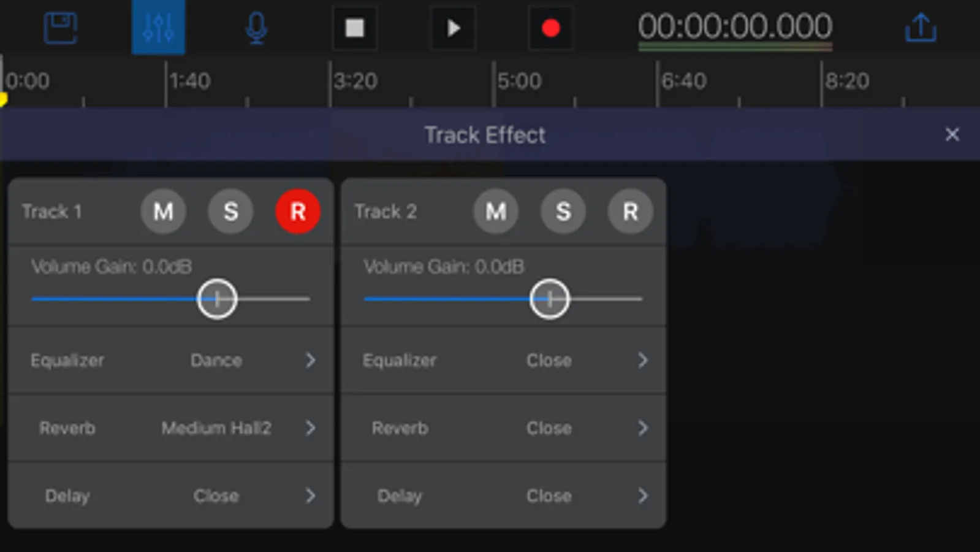This screenshot has height=552, width=980.
Task: Click Track 1 Volume Gain slider handle
Action: (x=217, y=299)
